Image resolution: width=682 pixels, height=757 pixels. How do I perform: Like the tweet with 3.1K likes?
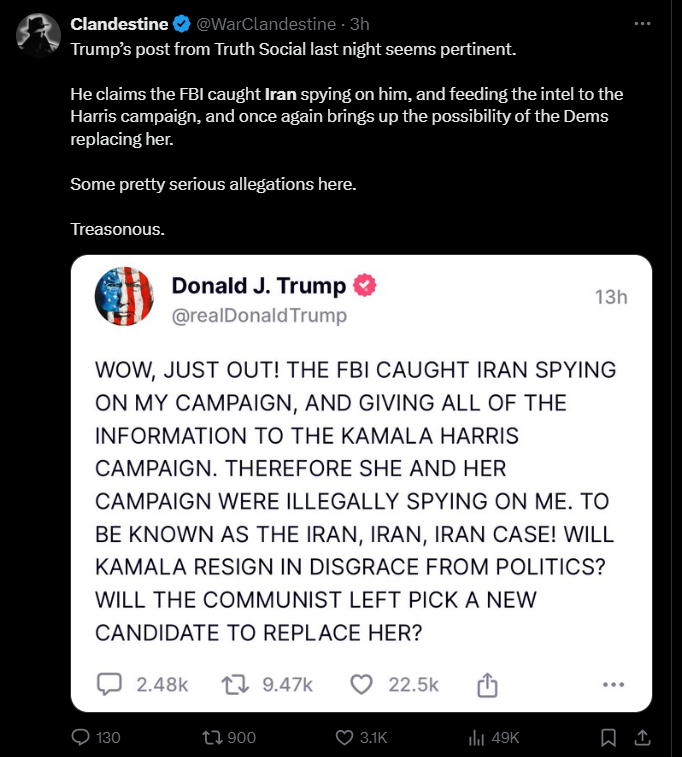(x=345, y=737)
